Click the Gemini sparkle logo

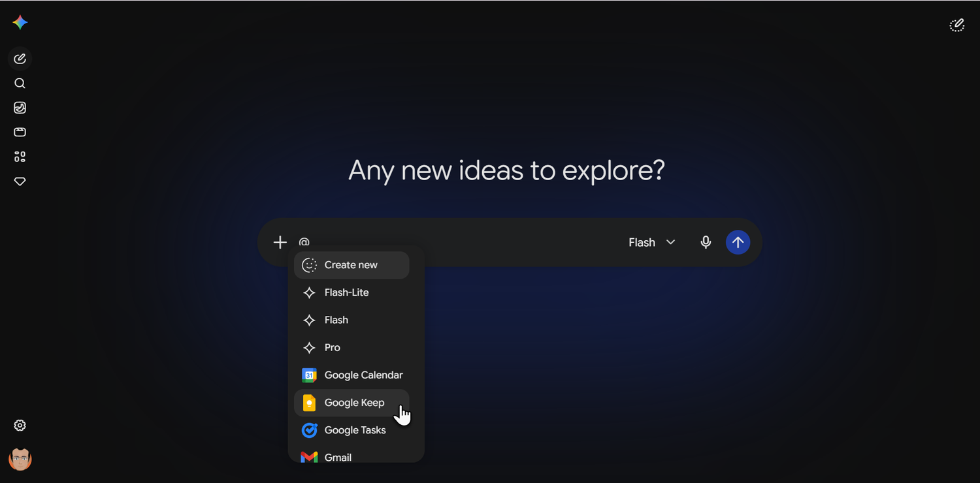click(x=20, y=22)
